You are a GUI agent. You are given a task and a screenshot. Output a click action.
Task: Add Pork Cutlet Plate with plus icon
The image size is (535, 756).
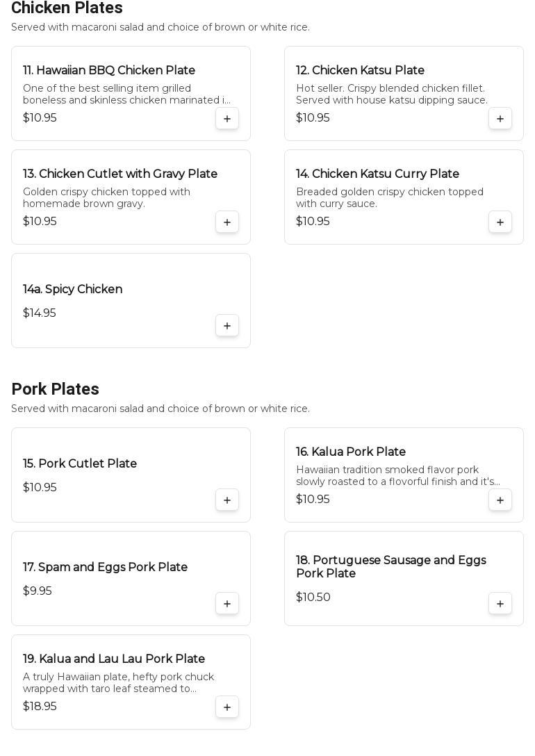[227, 500]
